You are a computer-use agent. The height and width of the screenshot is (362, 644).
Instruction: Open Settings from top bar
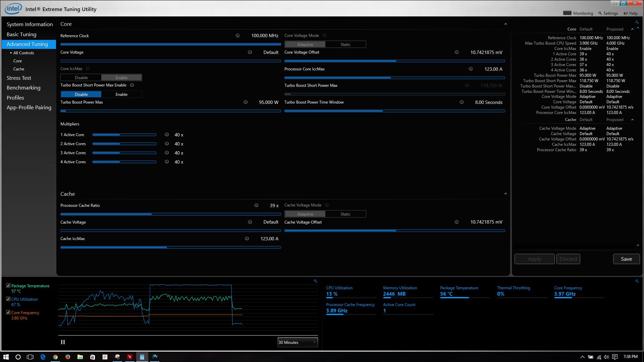click(x=608, y=13)
